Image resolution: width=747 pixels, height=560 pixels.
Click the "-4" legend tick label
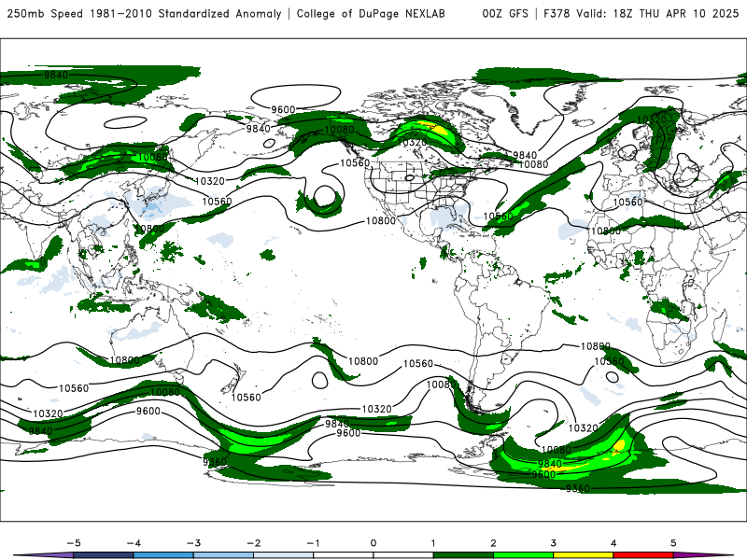pos(134,543)
